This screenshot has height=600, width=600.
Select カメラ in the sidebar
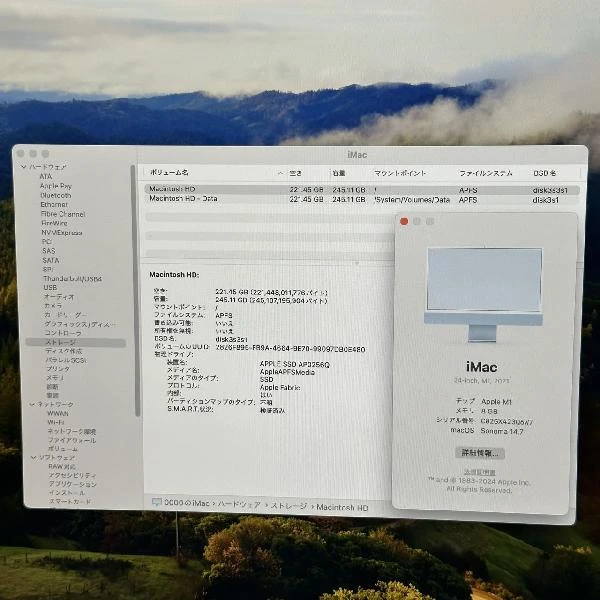(x=53, y=305)
